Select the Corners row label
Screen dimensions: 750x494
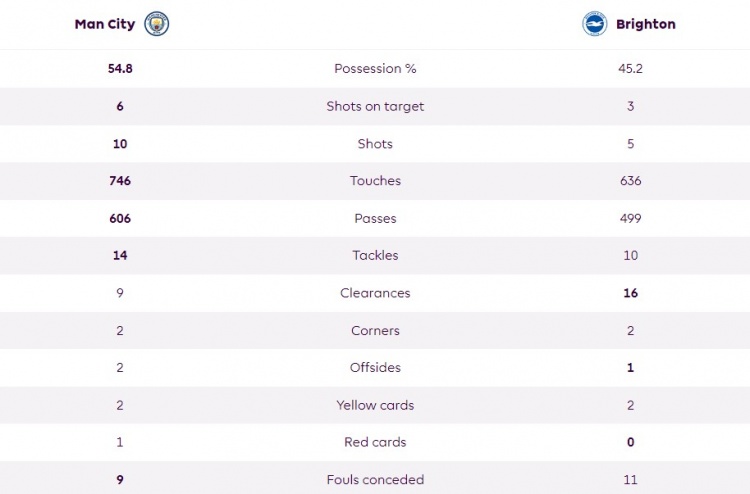click(375, 330)
